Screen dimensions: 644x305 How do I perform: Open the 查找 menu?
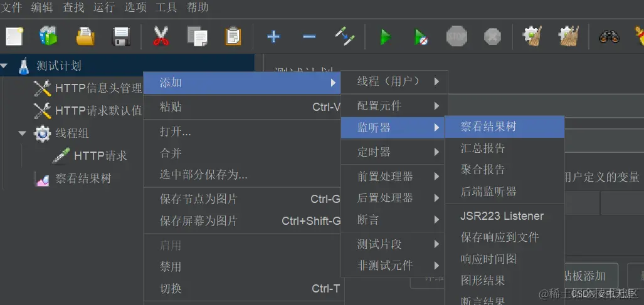coord(73,8)
